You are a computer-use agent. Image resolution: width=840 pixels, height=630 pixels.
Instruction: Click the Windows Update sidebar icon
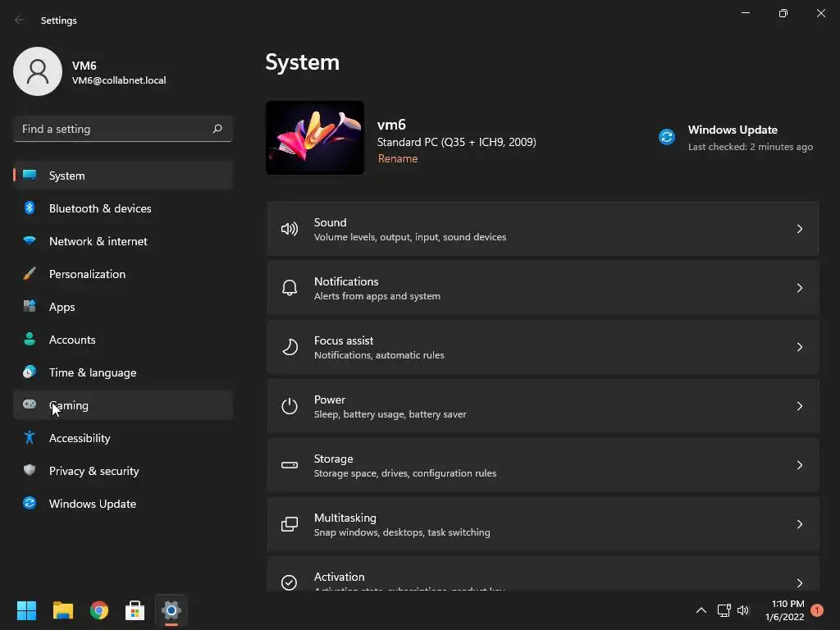pyautogui.click(x=30, y=503)
